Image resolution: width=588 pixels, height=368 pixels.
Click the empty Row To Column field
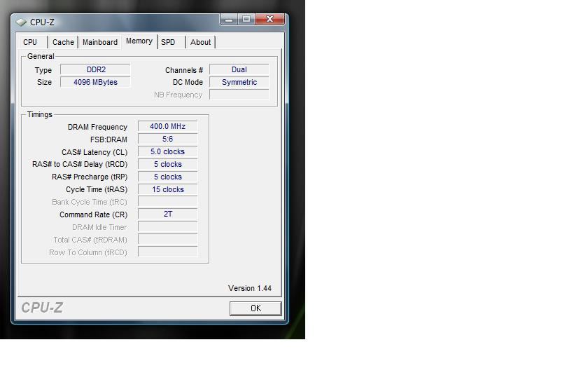[x=167, y=252]
